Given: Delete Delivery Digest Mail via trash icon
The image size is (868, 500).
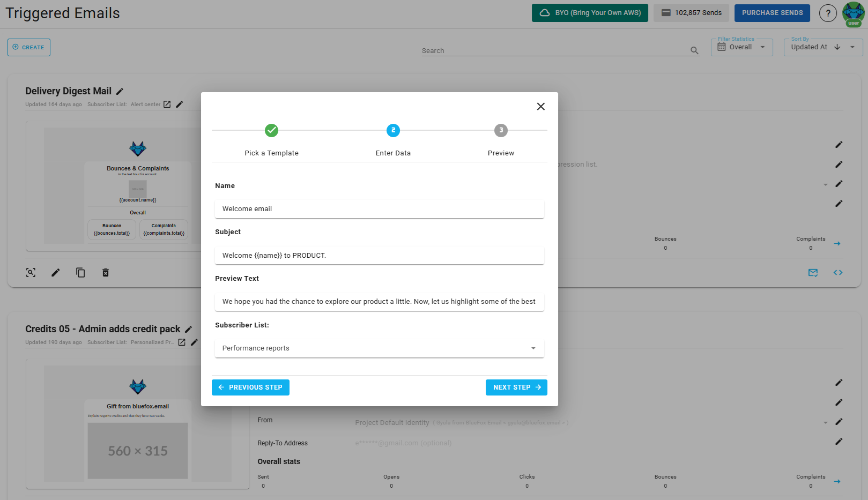Looking at the screenshot, I should point(105,273).
